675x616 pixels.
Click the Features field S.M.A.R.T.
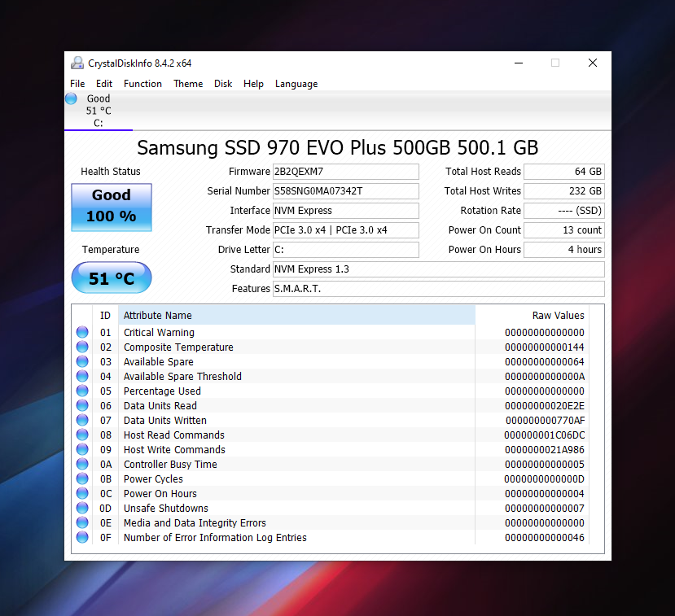439,289
